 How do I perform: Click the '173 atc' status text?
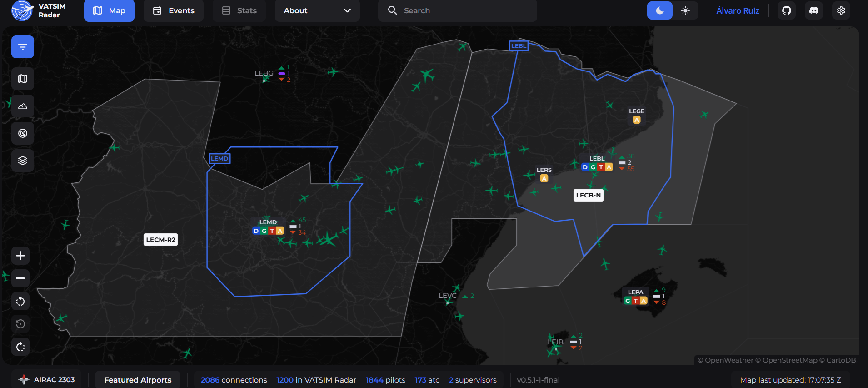click(427, 380)
